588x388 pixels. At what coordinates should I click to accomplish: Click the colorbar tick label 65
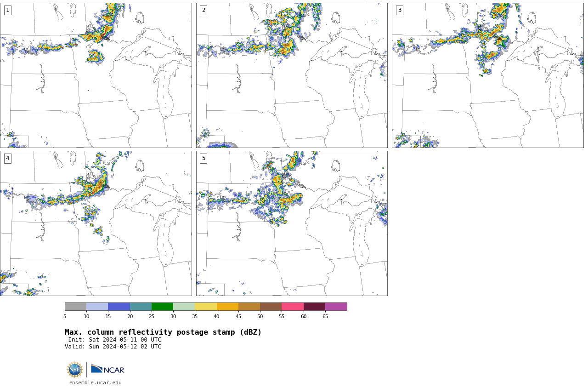325,316
